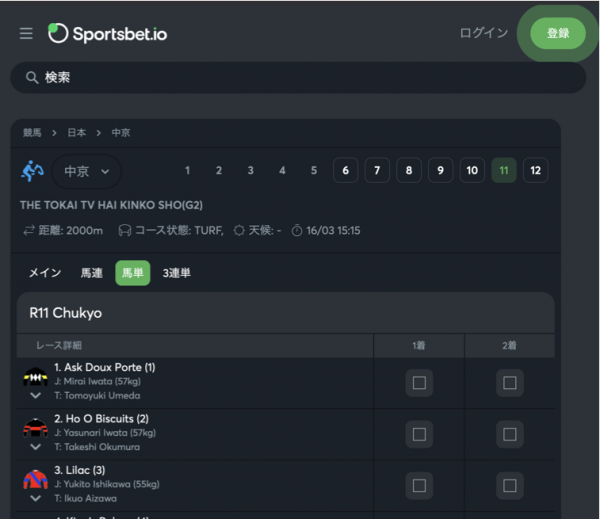Viewport: 600px width, 519px height.
Task: Focus the 検索 search field
Action: pyautogui.click(x=298, y=78)
